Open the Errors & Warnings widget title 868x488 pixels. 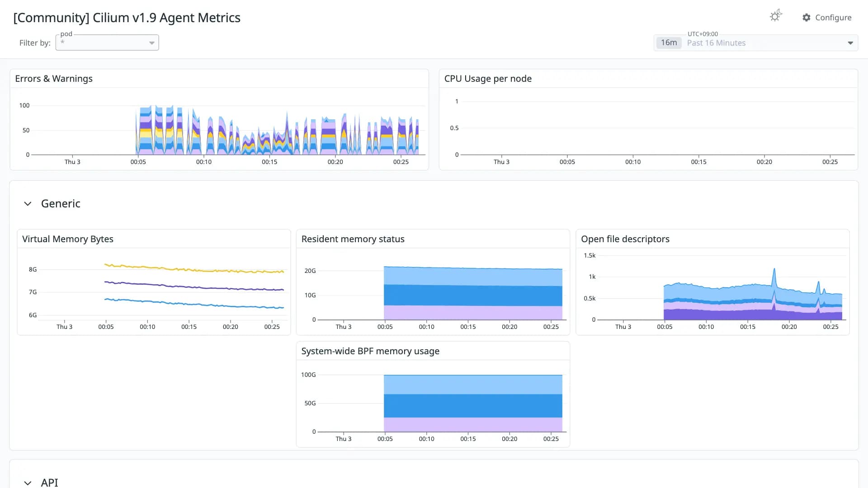[x=54, y=79]
